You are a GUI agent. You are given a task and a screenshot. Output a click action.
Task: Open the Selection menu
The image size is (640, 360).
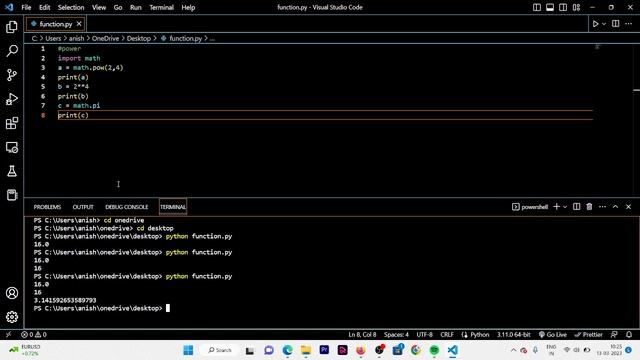71,7
